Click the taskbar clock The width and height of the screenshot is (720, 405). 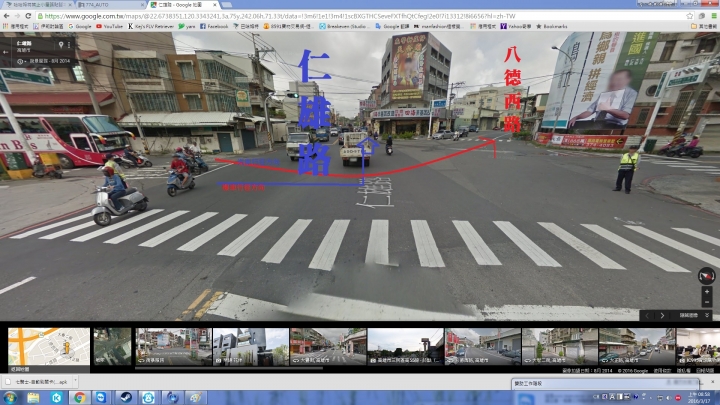coord(700,398)
